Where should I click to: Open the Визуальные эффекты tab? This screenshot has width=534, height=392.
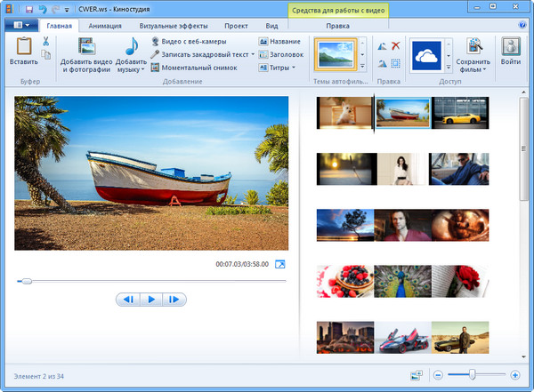(174, 27)
